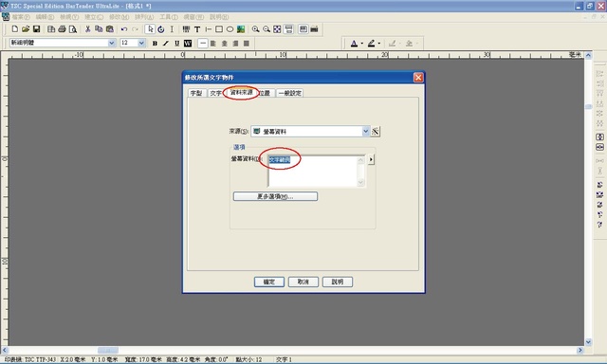The width and height of the screenshot is (607, 364).
Task: Click status bar 文字 1 entry
Action: [x=284, y=360]
